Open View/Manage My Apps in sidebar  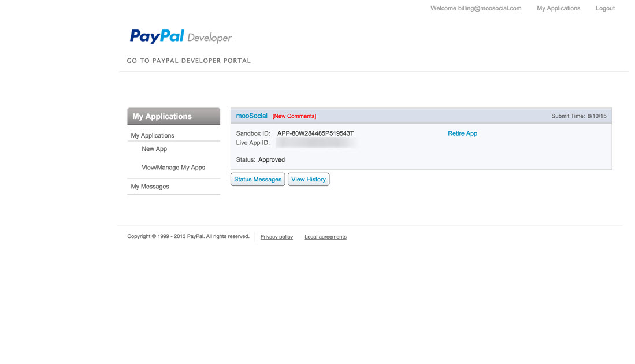pos(173,168)
